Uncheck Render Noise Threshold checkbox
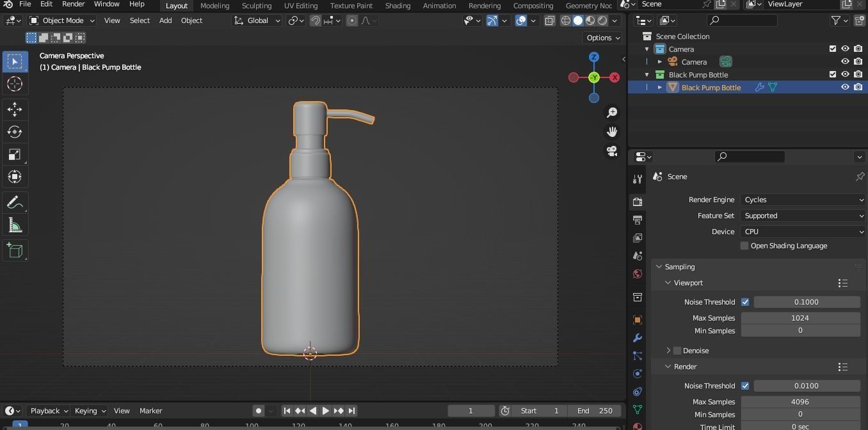Image resolution: width=868 pixels, height=430 pixels. pyautogui.click(x=745, y=386)
